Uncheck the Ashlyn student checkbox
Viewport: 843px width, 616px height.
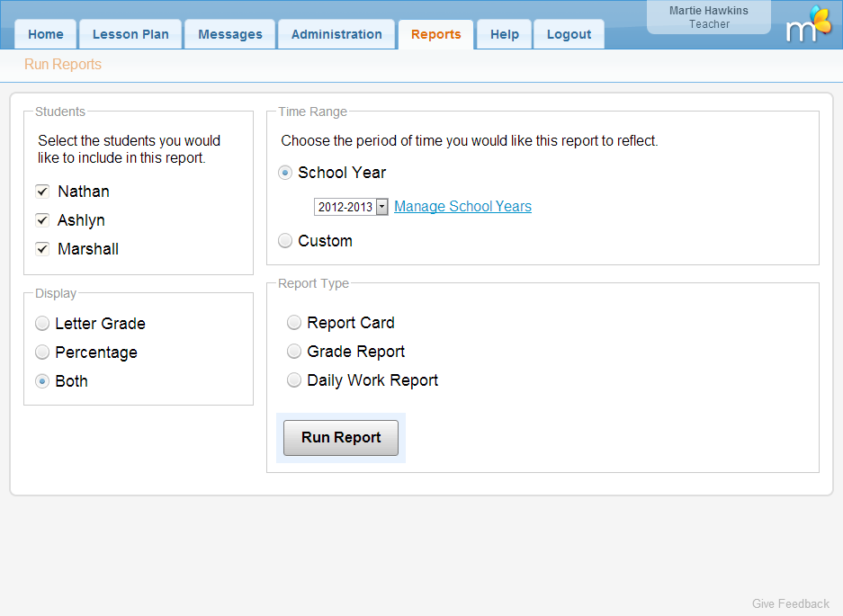[42, 220]
